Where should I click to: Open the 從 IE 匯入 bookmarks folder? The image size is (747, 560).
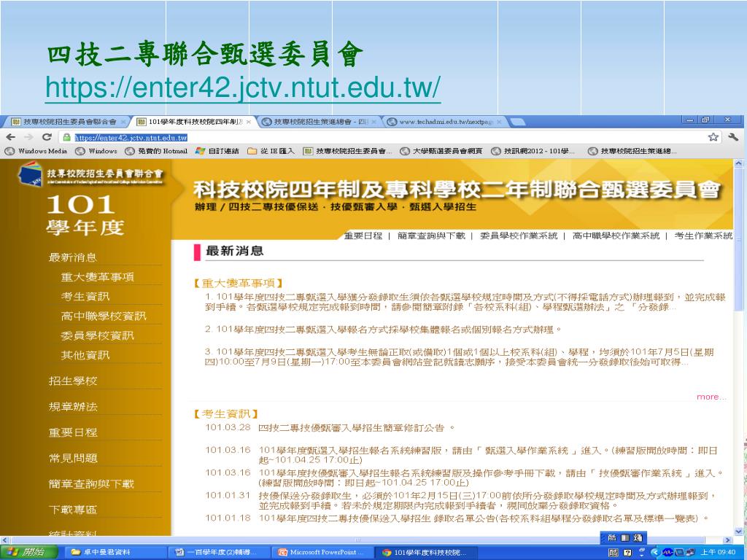pos(271,151)
